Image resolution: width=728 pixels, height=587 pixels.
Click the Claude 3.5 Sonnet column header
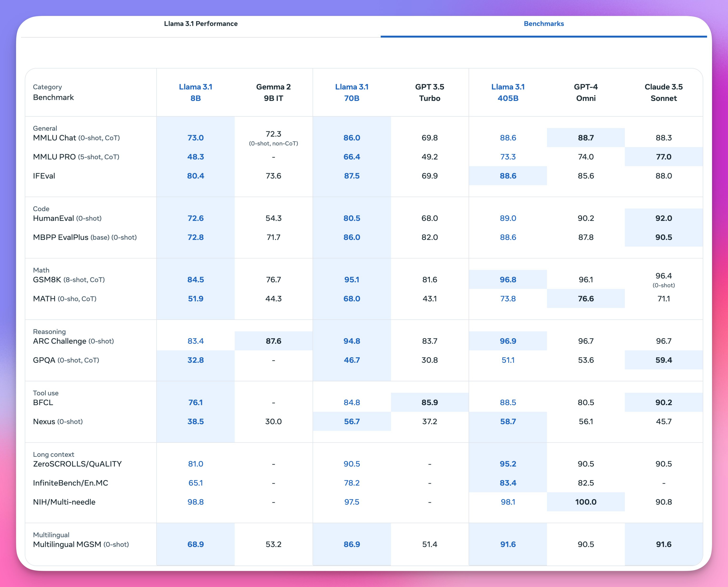click(664, 92)
